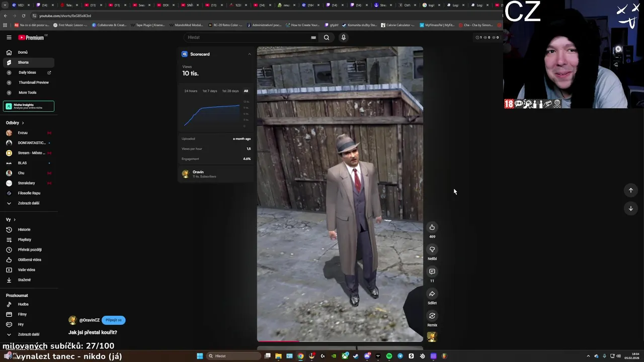Image resolution: width=644 pixels, height=362 pixels.
Task: Open the on-screen keyboard icon in search
Action: pyautogui.click(x=313, y=37)
